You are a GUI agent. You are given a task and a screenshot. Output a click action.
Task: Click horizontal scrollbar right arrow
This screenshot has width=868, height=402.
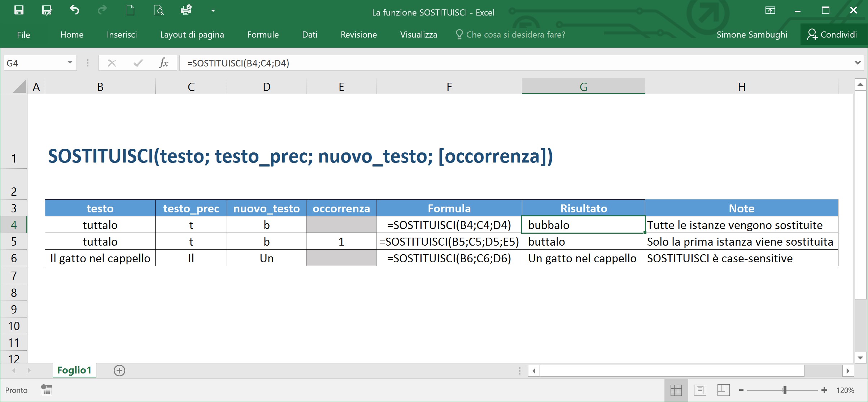(848, 371)
